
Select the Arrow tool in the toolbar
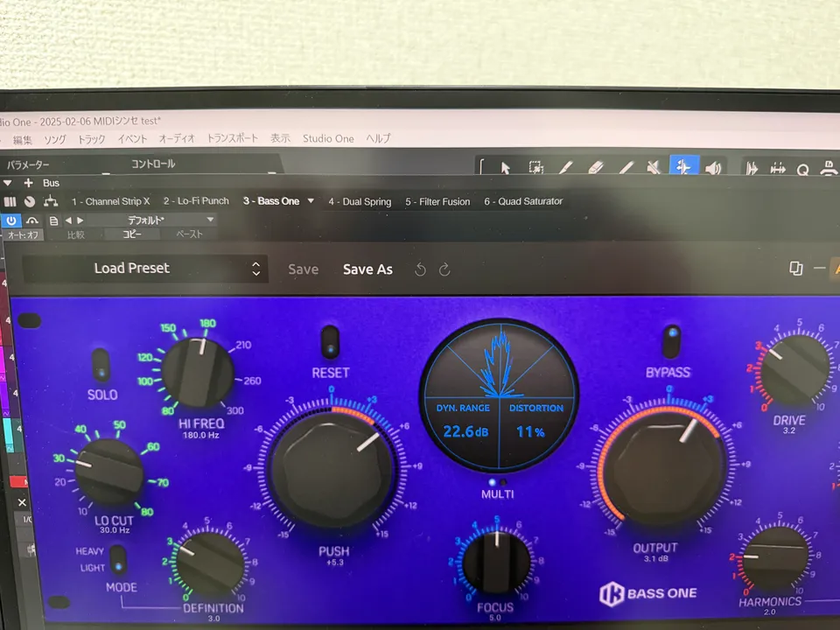pos(505,168)
